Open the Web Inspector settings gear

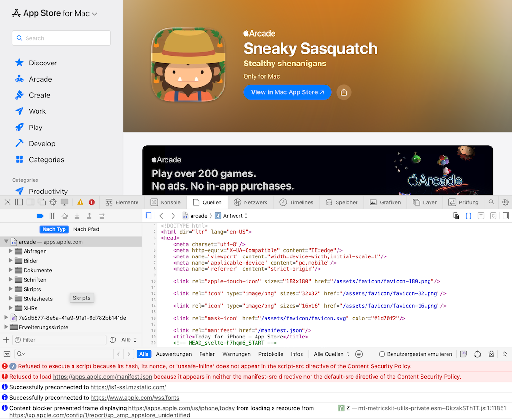point(505,202)
